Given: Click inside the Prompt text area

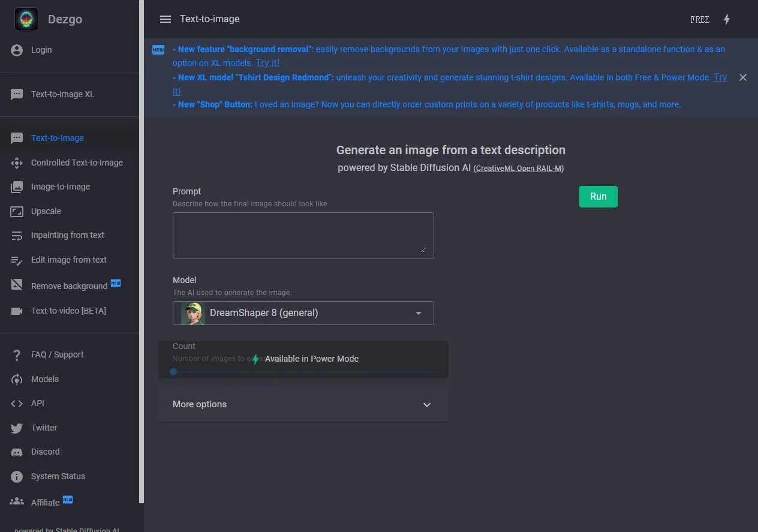Looking at the screenshot, I should (x=303, y=236).
